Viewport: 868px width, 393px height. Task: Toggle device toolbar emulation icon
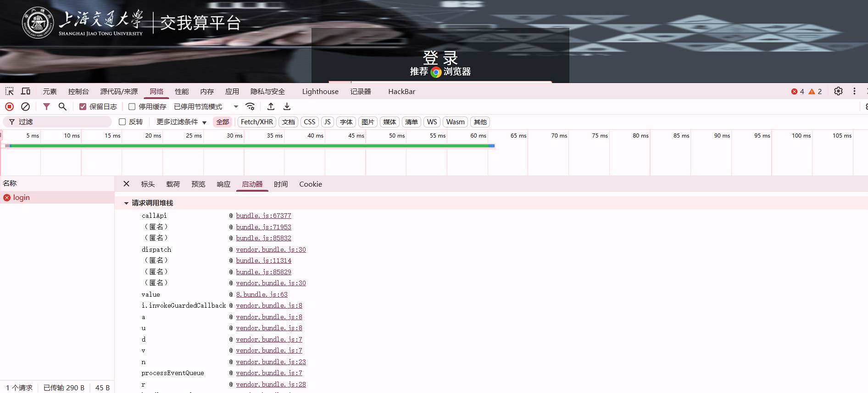[26, 91]
